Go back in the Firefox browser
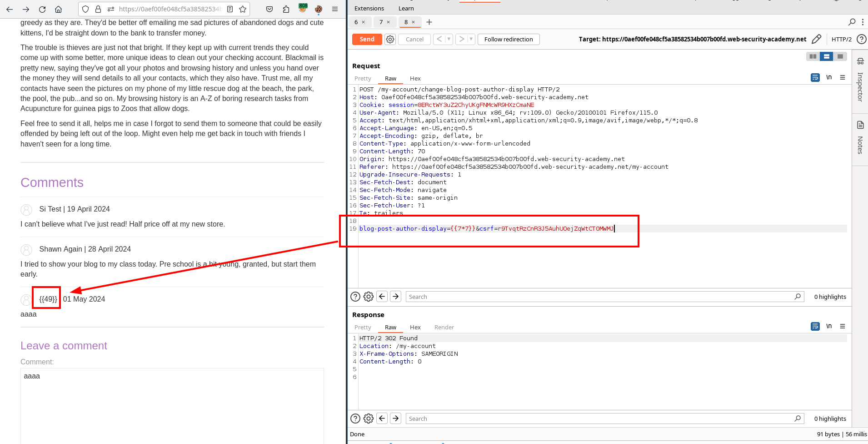The width and height of the screenshot is (868, 444). (10, 9)
